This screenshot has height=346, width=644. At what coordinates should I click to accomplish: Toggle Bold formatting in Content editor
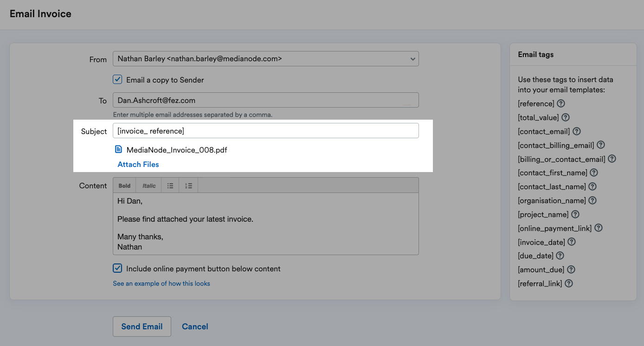[124, 186]
